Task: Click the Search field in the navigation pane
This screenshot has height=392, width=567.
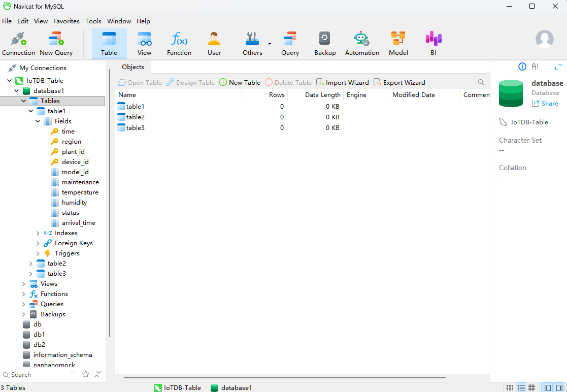Action: pyautogui.click(x=36, y=375)
